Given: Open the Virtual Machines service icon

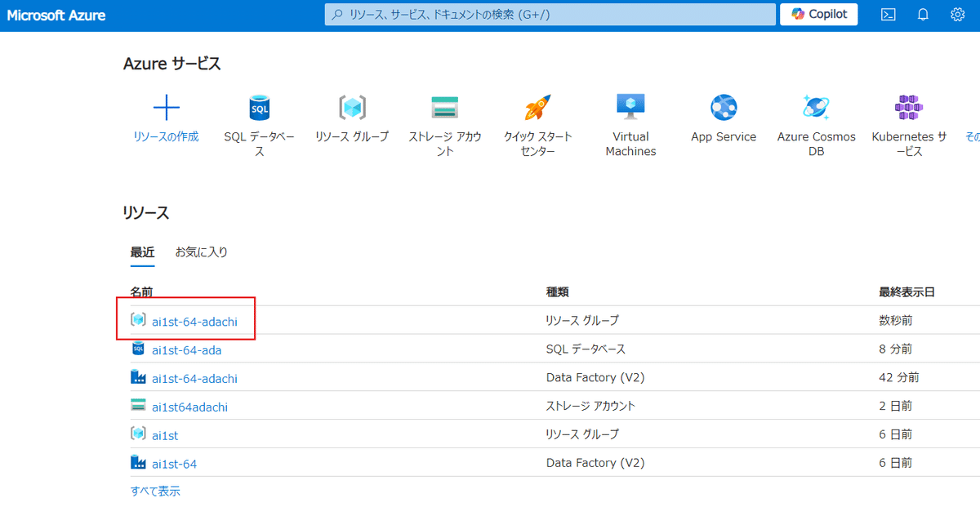Looking at the screenshot, I should (630, 107).
